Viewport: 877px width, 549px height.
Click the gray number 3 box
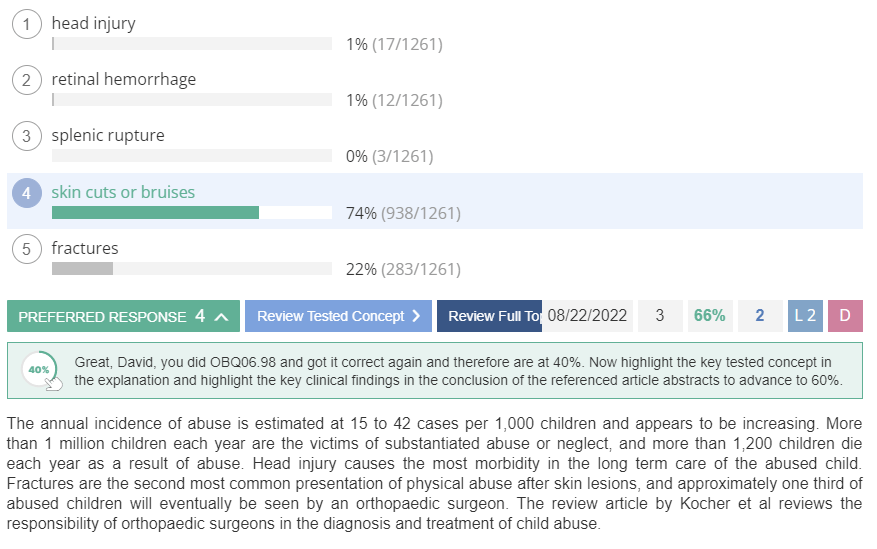click(660, 316)
